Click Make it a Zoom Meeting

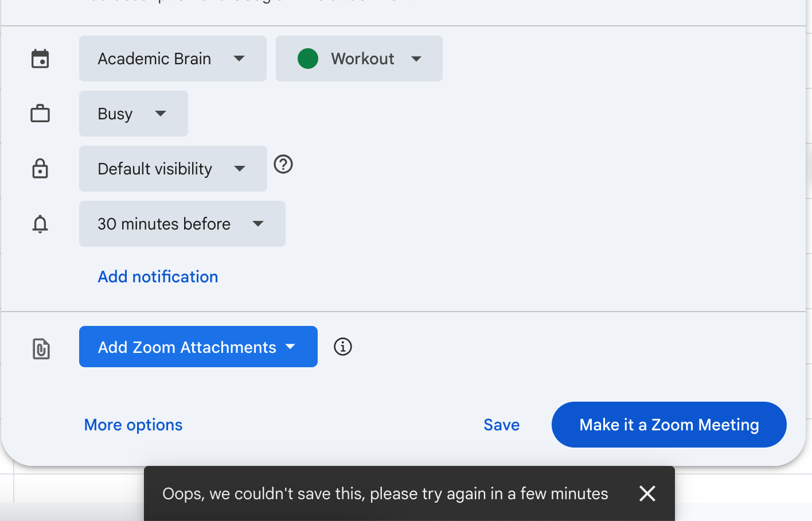pos(669,425)
